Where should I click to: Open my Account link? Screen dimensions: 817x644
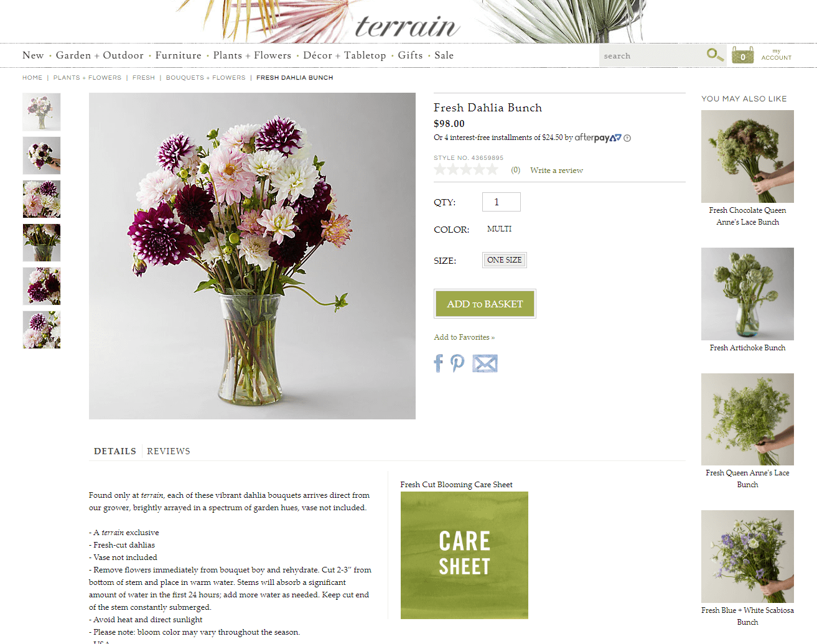776,55
